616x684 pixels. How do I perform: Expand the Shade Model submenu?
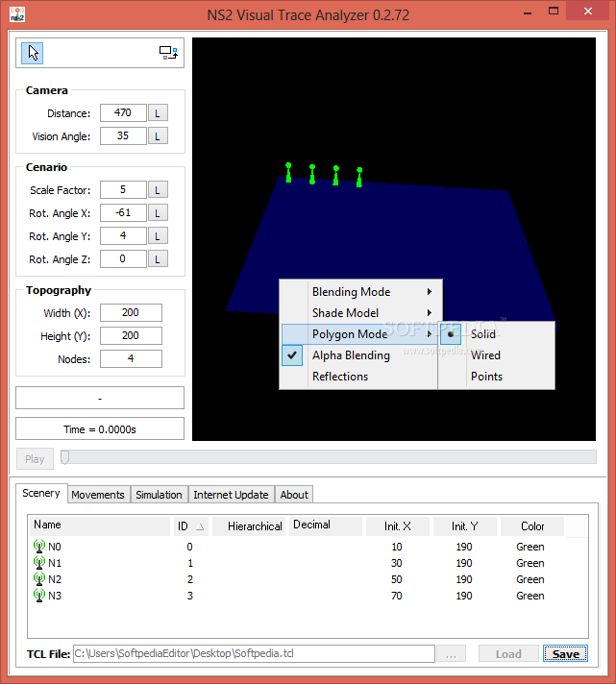pyautogui.click(x=360, y=313)
